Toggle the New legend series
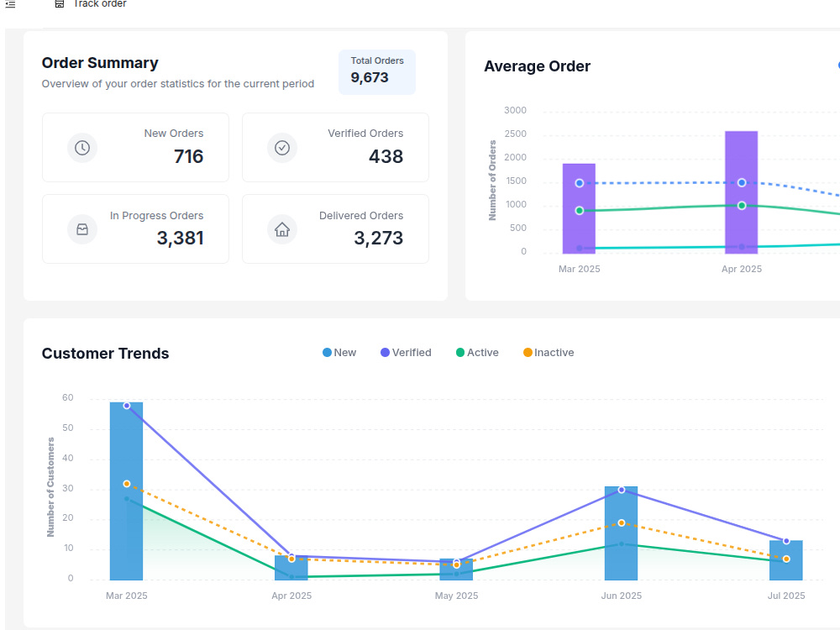Viewport: 840px width, 630px height. 339,353
